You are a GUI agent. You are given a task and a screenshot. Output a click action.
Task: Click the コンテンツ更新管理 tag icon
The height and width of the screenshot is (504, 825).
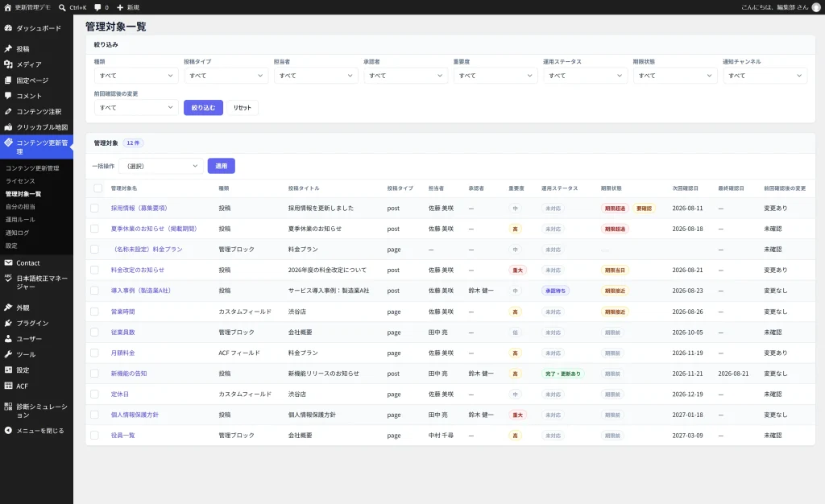coord(8,143)
